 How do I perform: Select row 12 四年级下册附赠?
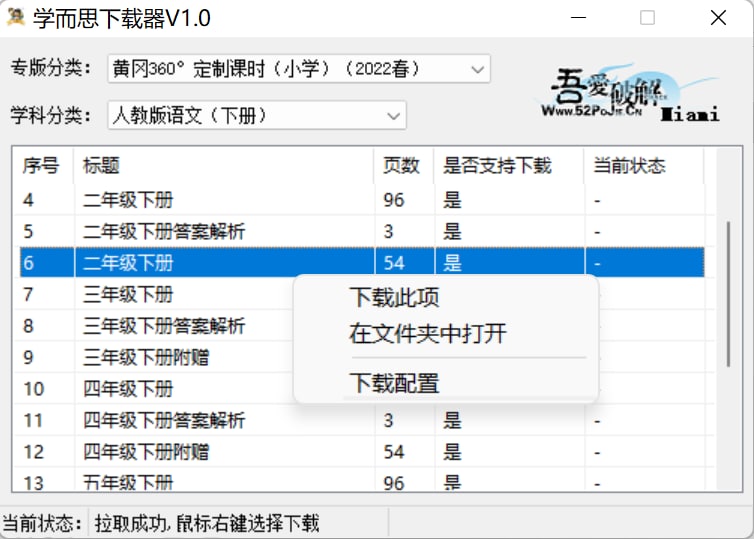pyautogui.click(x=362, y=451)
